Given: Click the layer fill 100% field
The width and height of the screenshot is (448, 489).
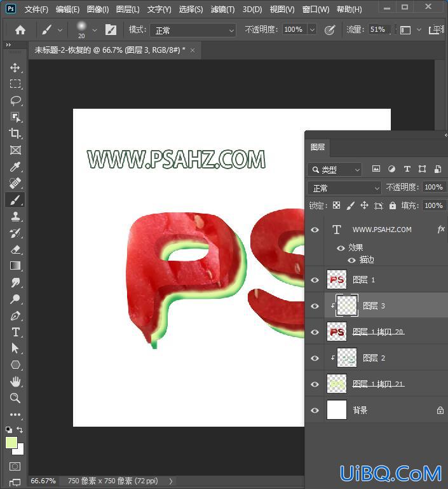Looking at the screenshot, I should (433, 205).
